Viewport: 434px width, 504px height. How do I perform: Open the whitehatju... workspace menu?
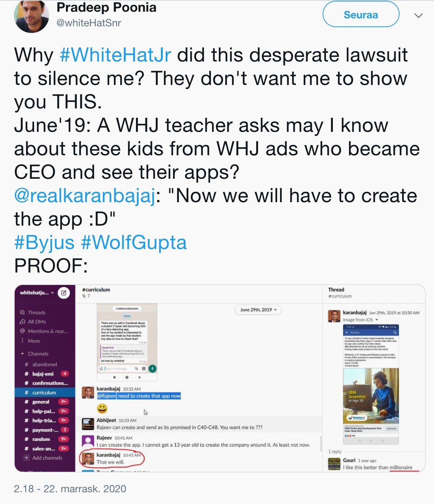click(37, 293)
